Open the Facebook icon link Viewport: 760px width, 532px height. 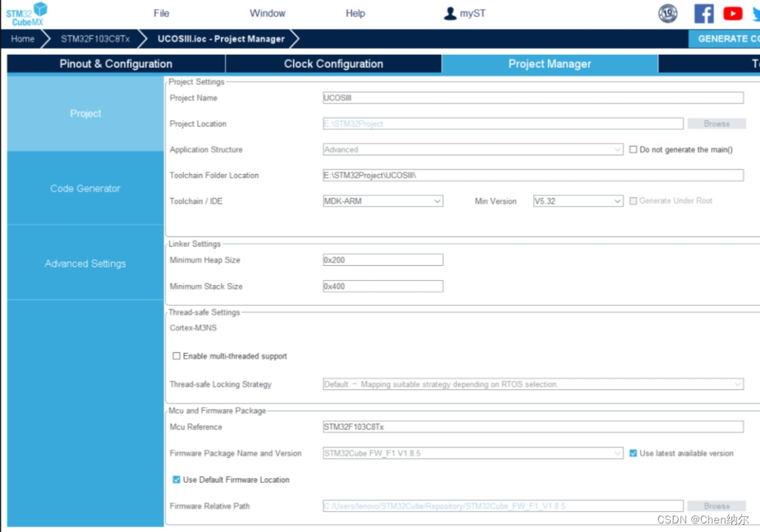pos(704,14)
